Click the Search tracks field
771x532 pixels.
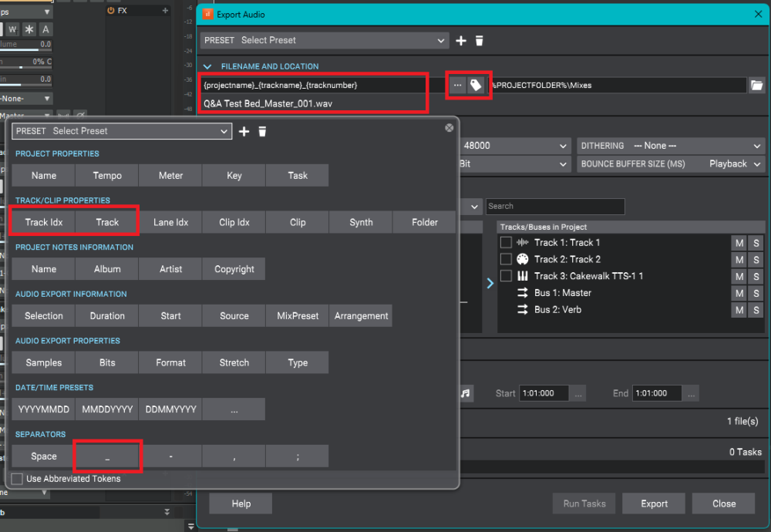click(x=555, y=207)
